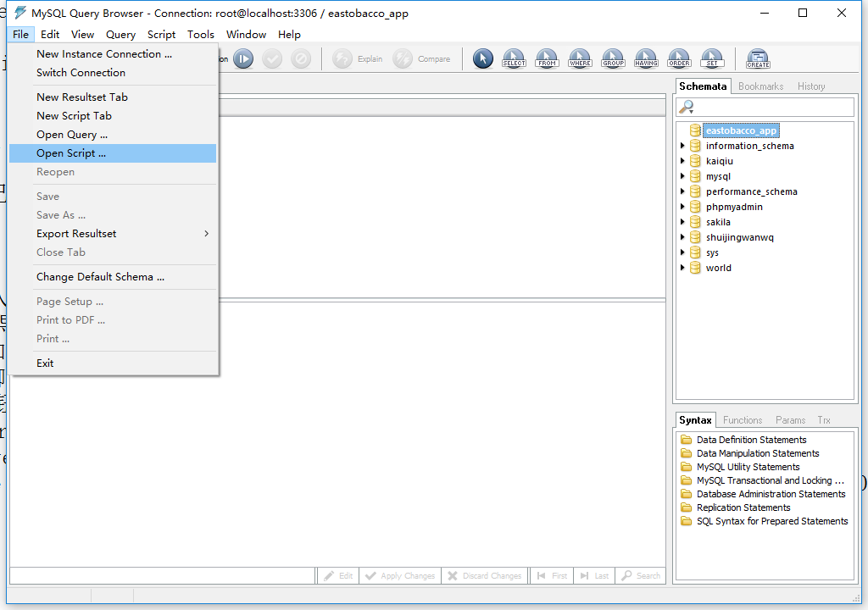This screenshot has height=610, width=868.
Task: Click the SET clause tool icon
Action: click(x=712, y=58)
